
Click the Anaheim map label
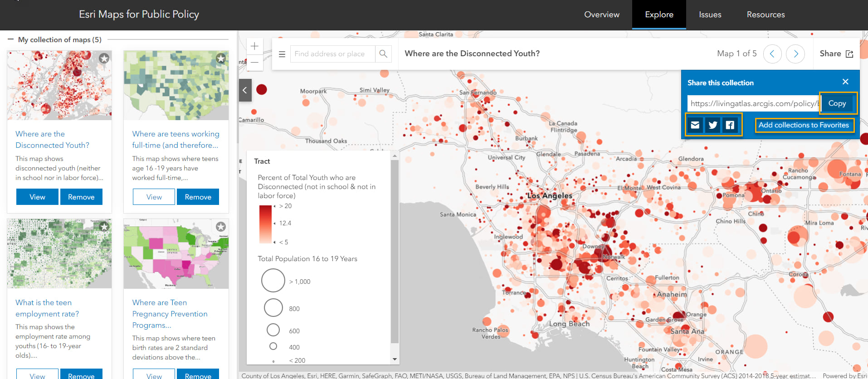672,294
